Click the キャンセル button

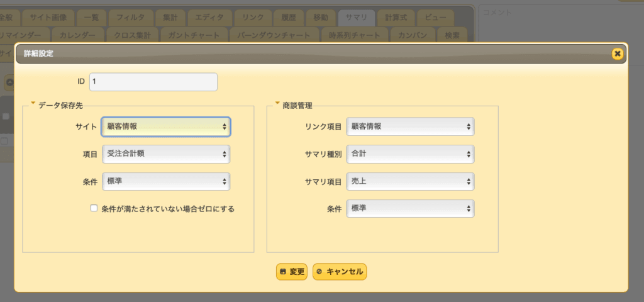coord(340,272)
